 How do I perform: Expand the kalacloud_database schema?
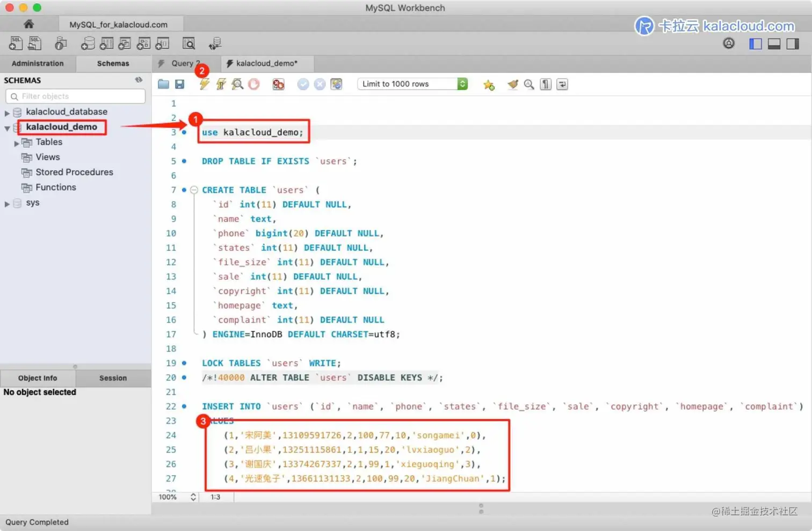point(7,113)
